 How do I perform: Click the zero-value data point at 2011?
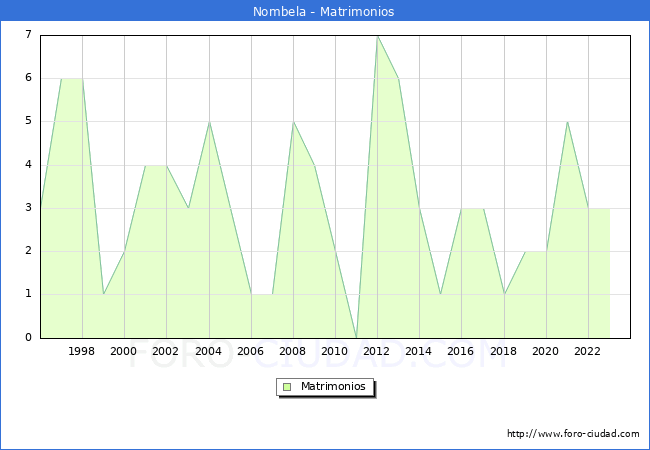click(356, 337)
